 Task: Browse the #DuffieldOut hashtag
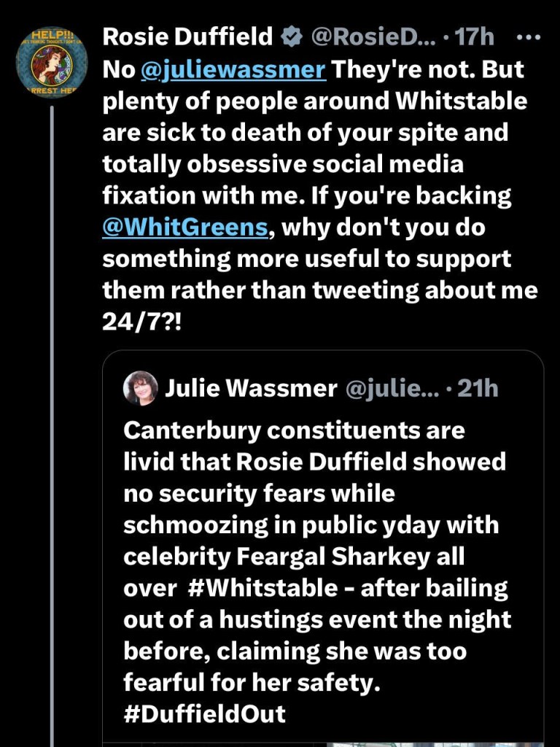(205, 713)
